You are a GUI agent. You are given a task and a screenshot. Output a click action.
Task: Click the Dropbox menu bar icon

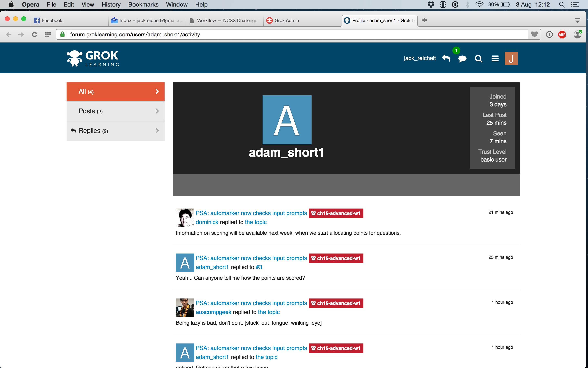pos(431,5)
